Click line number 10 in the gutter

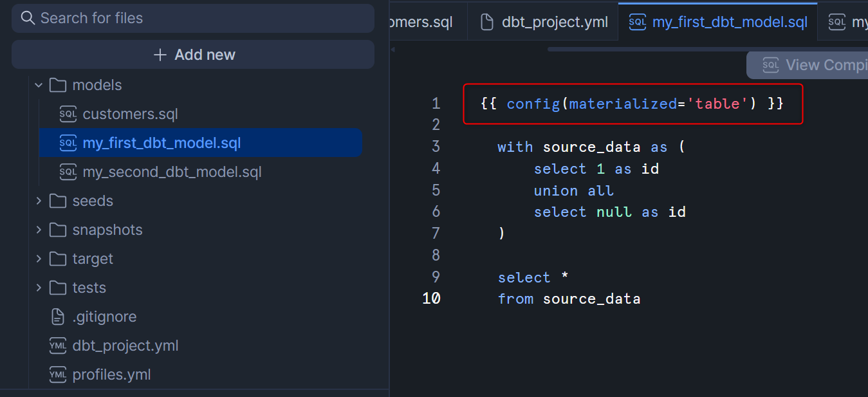(432, 299)
